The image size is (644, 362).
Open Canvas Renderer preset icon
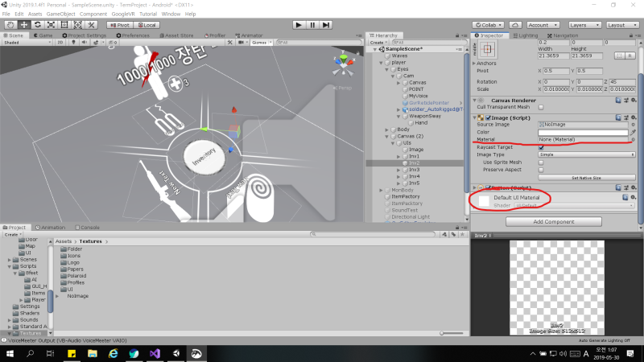[626, 100]
